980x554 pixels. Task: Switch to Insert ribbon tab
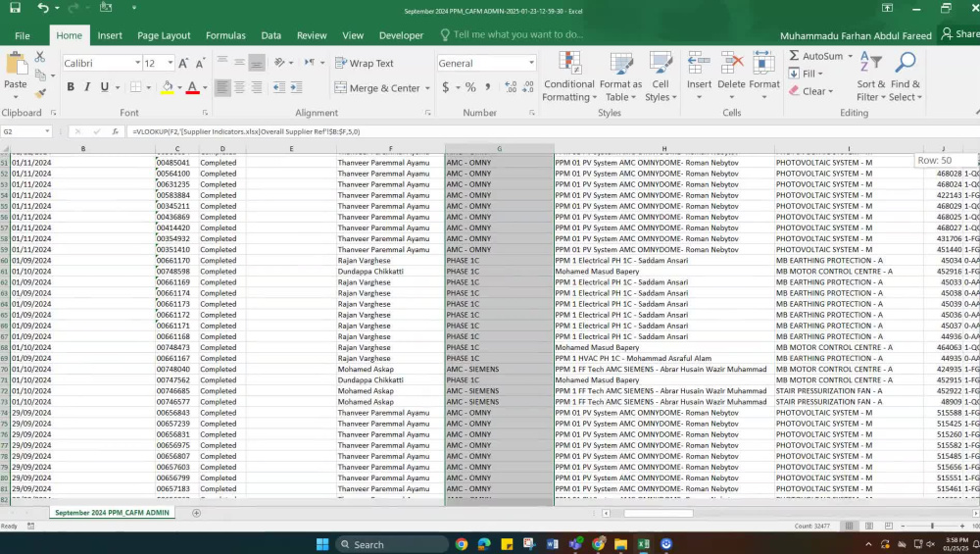110,35
